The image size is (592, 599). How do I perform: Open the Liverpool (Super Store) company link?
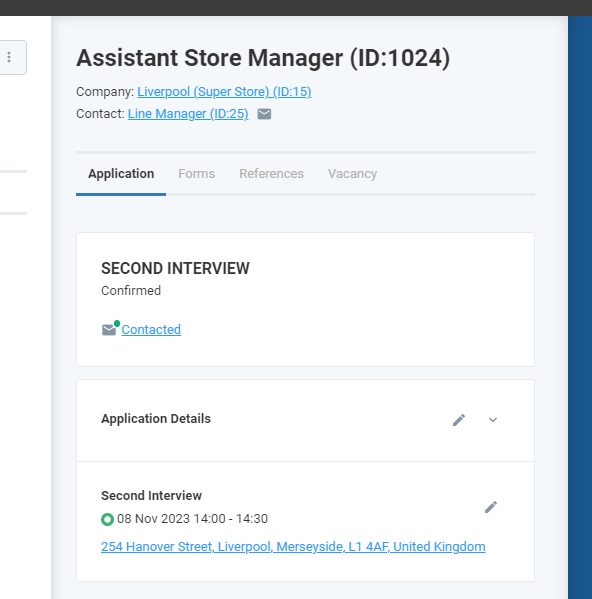[224, 92]
